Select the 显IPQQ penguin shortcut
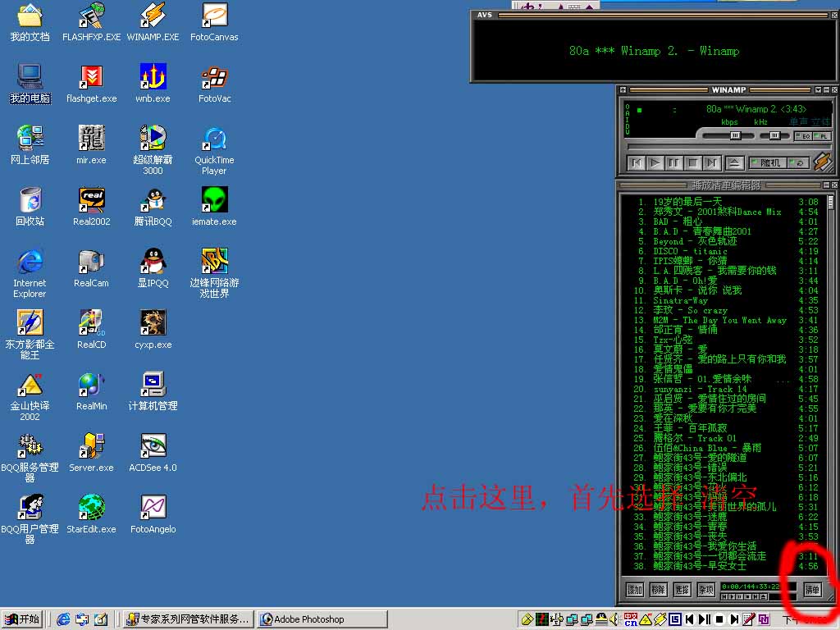840x630 pixels. point(153,268)
